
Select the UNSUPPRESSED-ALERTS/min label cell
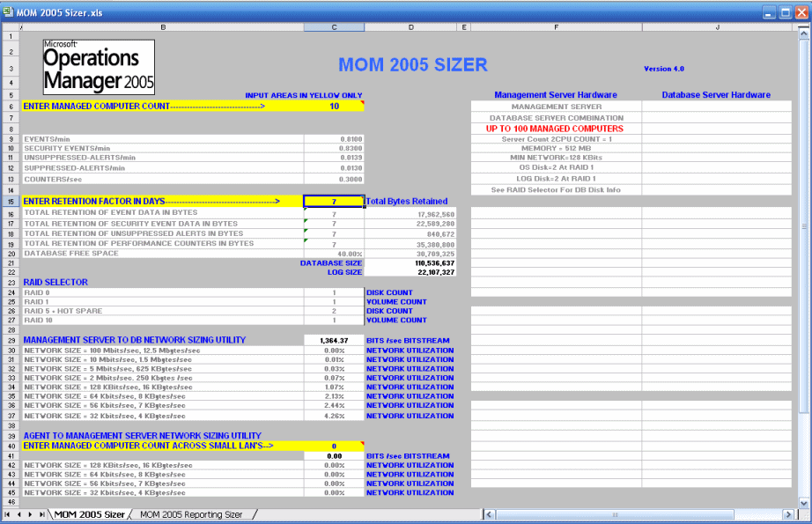coord(163,158)
